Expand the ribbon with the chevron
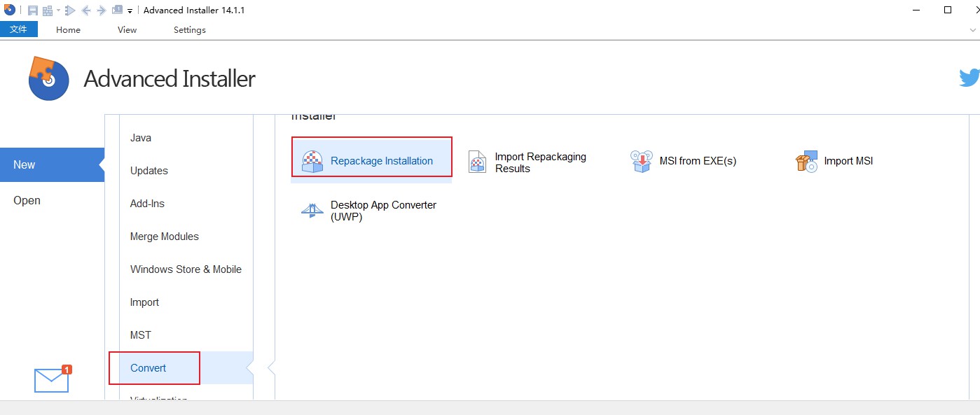The height and width of the screenshot is (415, 980). pyautogui.click(x=972, y=30)
